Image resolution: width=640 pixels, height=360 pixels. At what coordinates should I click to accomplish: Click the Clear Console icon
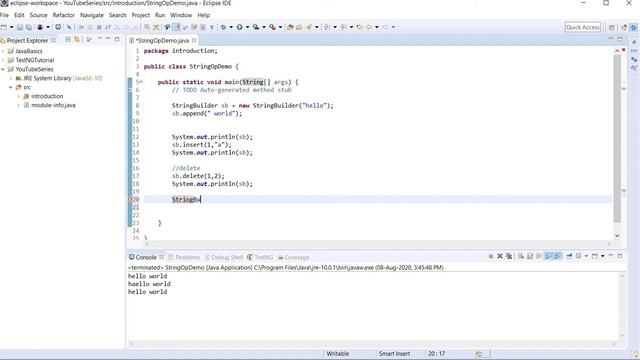[x=521, y=256]
